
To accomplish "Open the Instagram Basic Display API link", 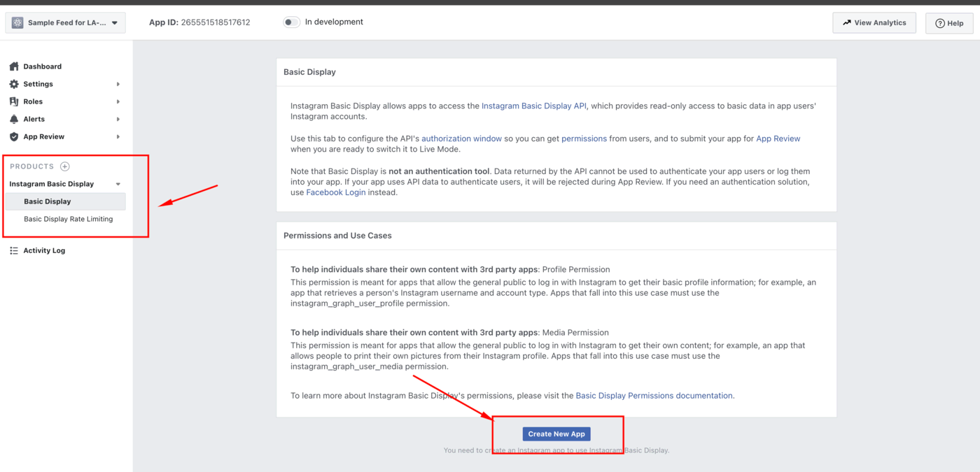I will click(x=533, y=106).
